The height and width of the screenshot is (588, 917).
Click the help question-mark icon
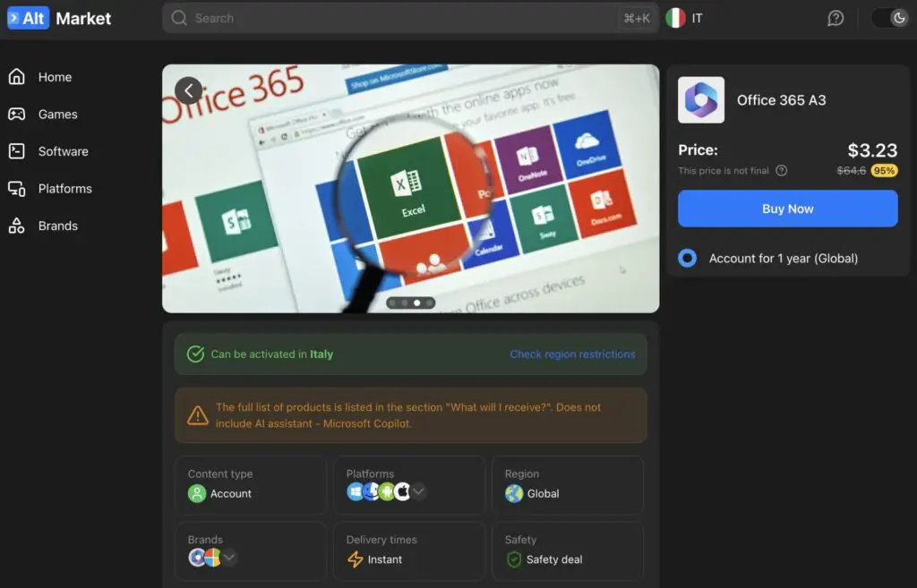click(836, 18)
